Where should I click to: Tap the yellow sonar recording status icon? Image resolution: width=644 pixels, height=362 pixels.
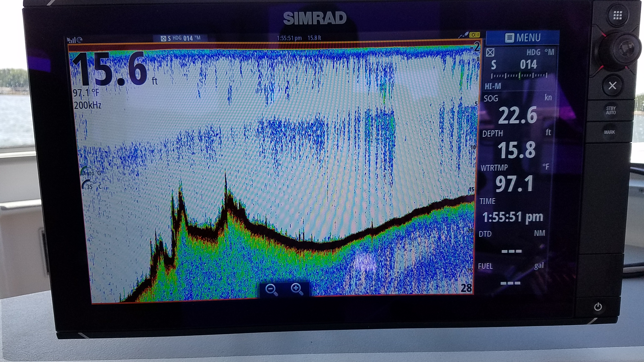[x=474, y=35]
